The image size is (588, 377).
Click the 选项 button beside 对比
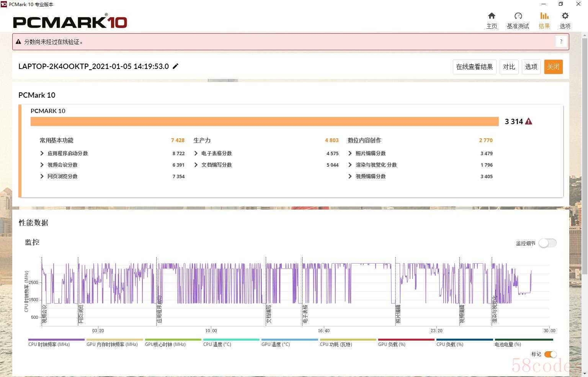tap(531, 67)
